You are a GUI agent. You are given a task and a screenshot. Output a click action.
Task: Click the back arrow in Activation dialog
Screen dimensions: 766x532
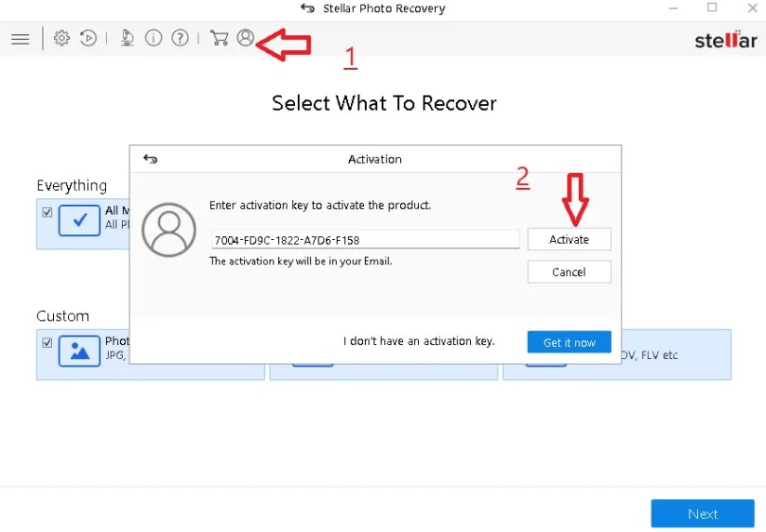point(150,159)
